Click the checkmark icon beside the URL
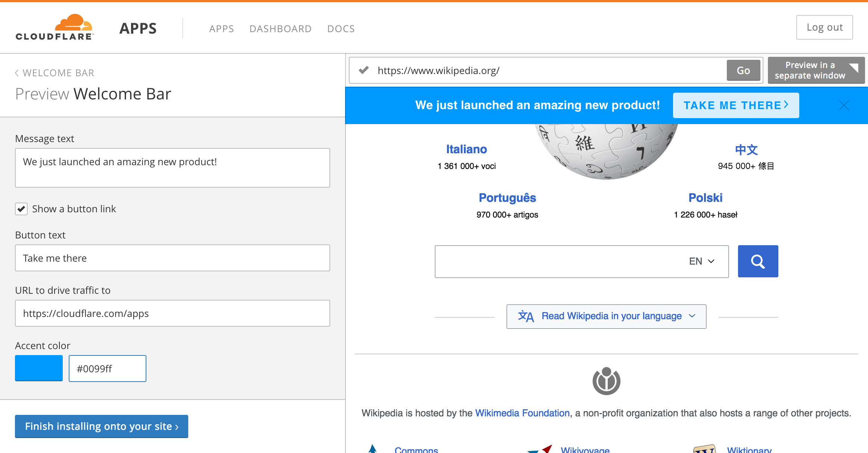This screenshot has height=453, width=868. (364, 70)
